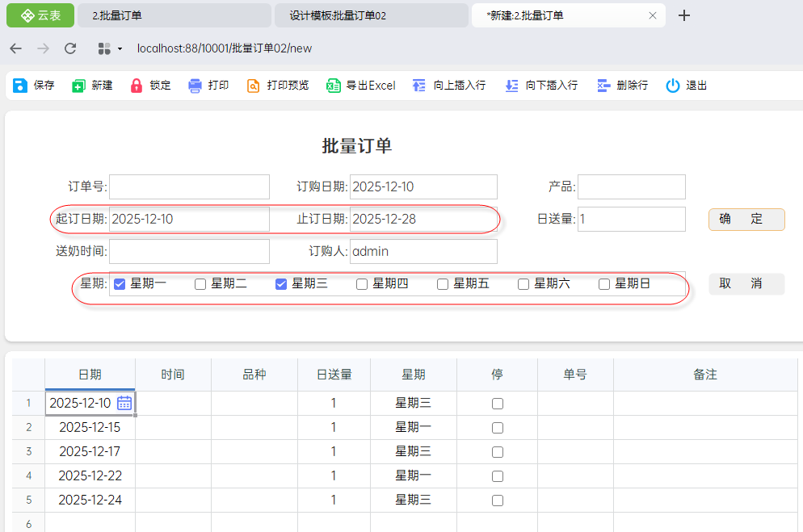This screenshot has height=532, width=803.
Task: Click the 产品 input field
Action: [631, 186]
